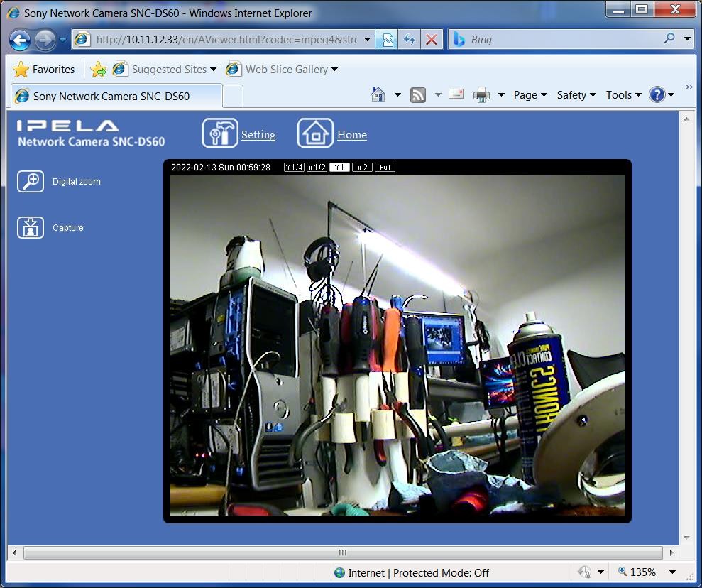Click the 135% zoom level button

(x=637, y=572)
